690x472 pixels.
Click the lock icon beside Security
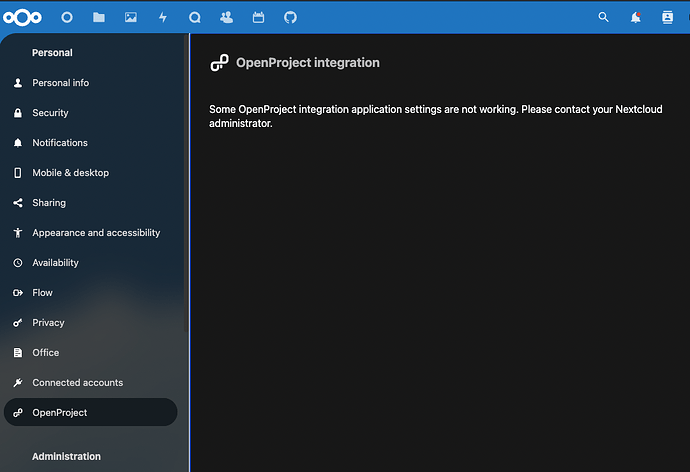(x=18, y=113)
